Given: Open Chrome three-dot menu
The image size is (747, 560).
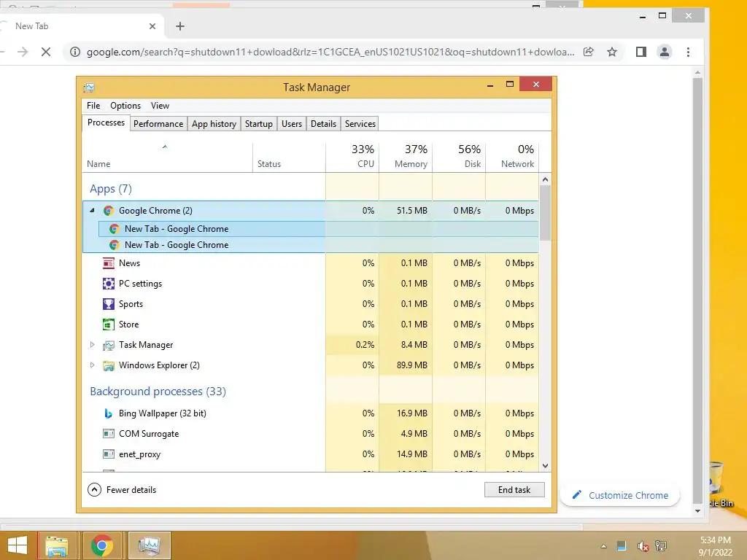Looking at the screenshot, I should point(688,52).
